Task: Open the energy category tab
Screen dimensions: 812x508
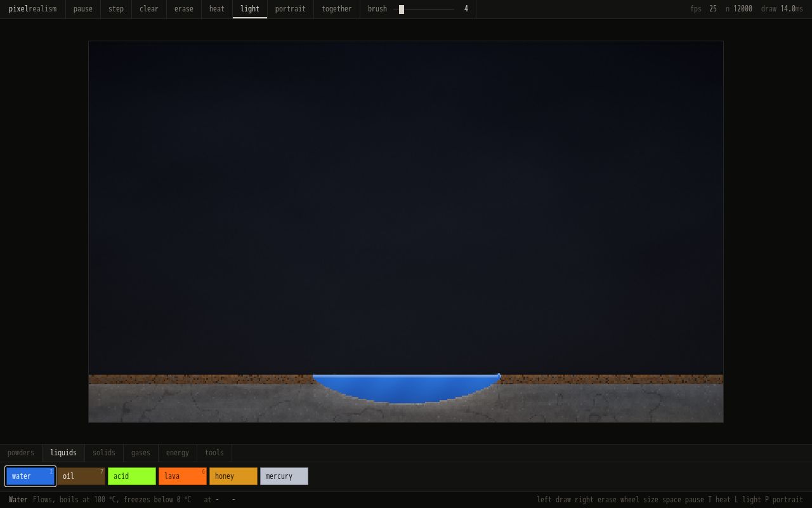Action: [178, 453]
